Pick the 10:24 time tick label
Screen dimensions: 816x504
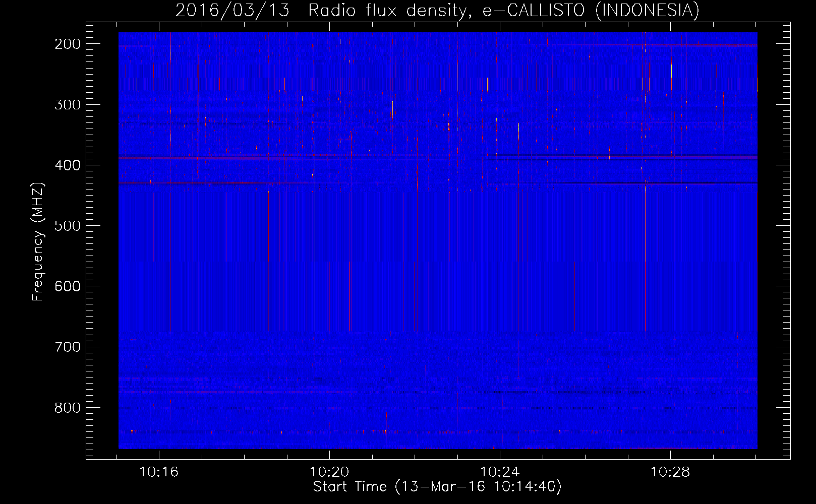point(500,472)
